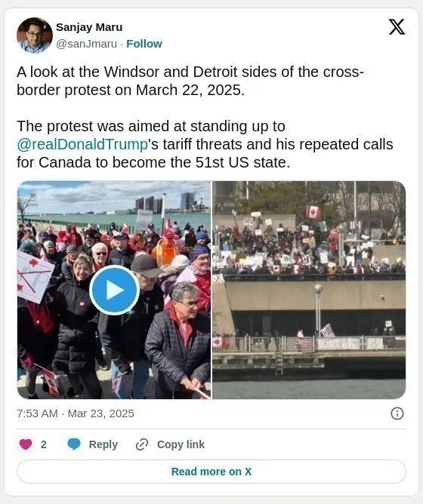Viewport: 423px width, 504px height.
Task: Click the Reply label
Action: click(103, 444)
